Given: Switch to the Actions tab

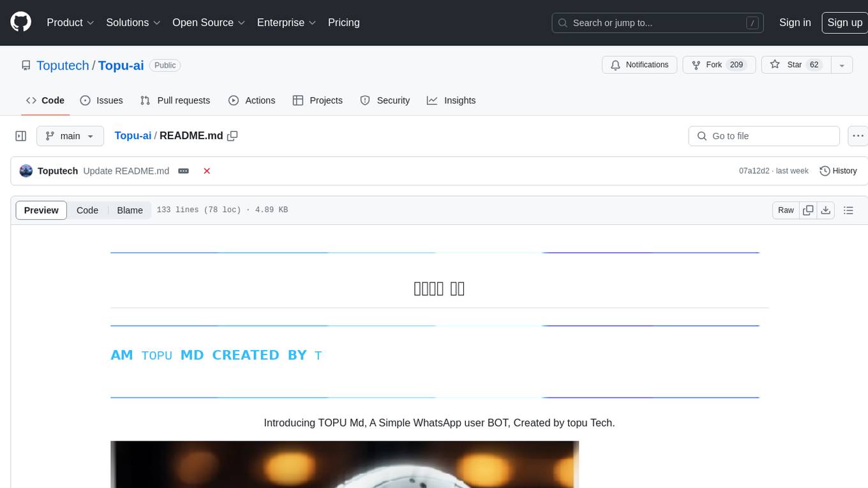Looking at the screenshot, I should coord(251,100).
